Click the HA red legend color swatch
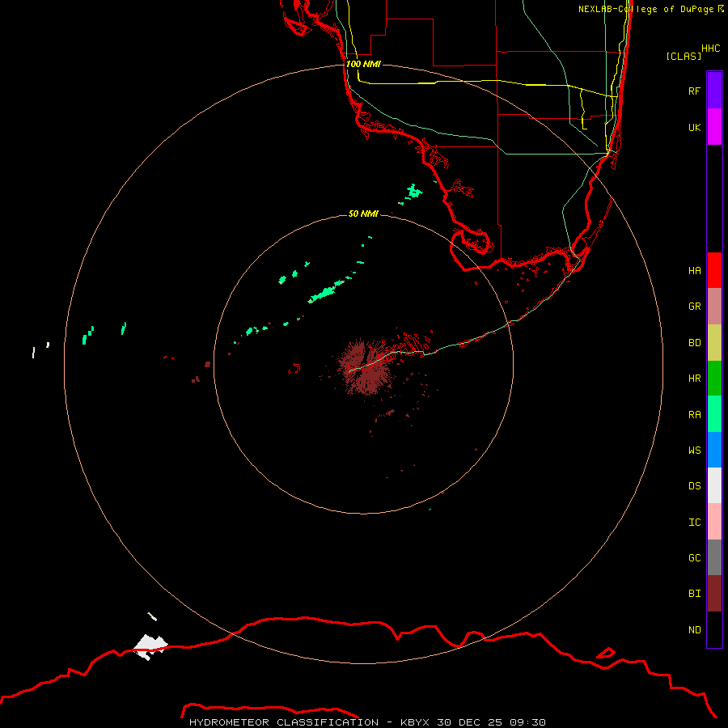This screenshot has height=728, width=728. coord(714,270)
